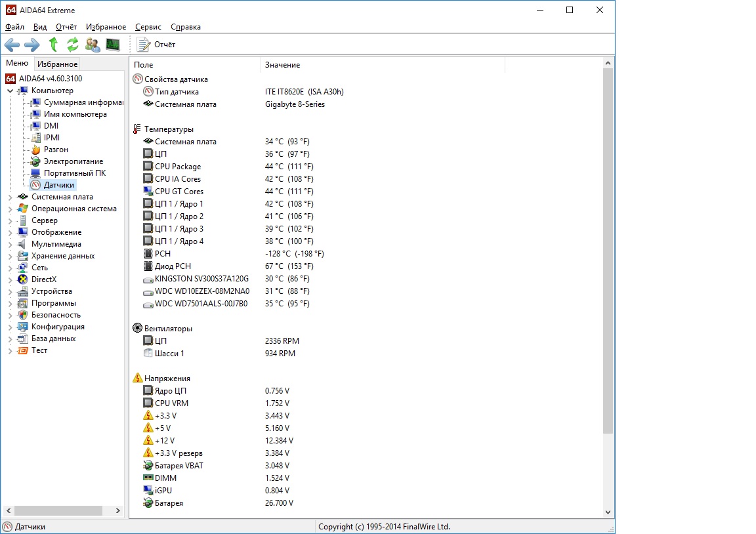Image resolution: width=756 pixels, height=534 pixels.
Task: Click the green monitor graph toolbar icon
Action: [113, 45]
